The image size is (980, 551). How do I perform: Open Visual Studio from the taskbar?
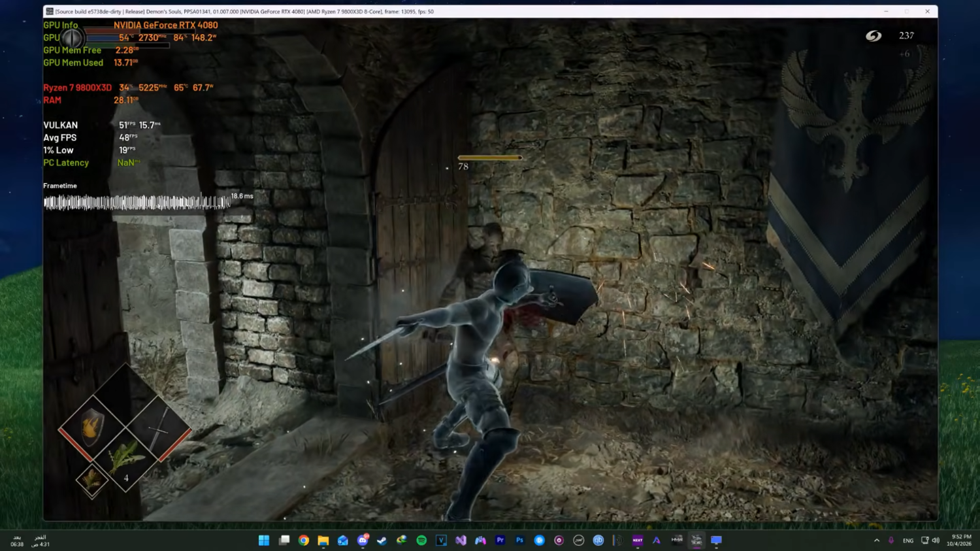(461, 540)
